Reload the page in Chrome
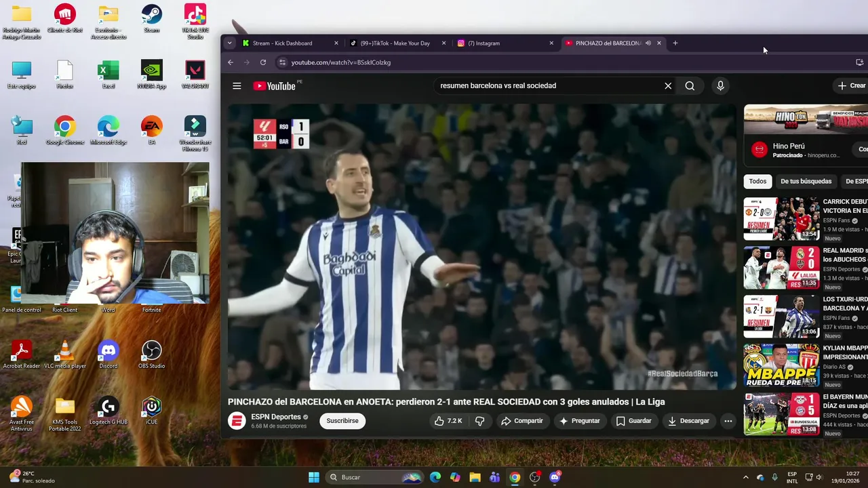The width and height of the screenshot is (868, 488). tap(263, 62)
